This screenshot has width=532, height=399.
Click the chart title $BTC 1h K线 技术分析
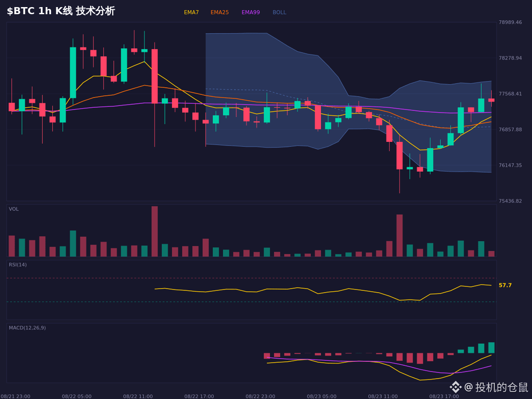pyautogui.click(x=61, y=11)
